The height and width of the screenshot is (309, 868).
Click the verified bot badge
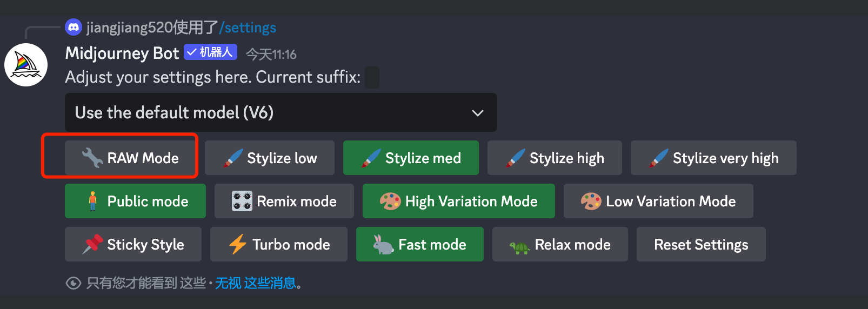[210, 52]
